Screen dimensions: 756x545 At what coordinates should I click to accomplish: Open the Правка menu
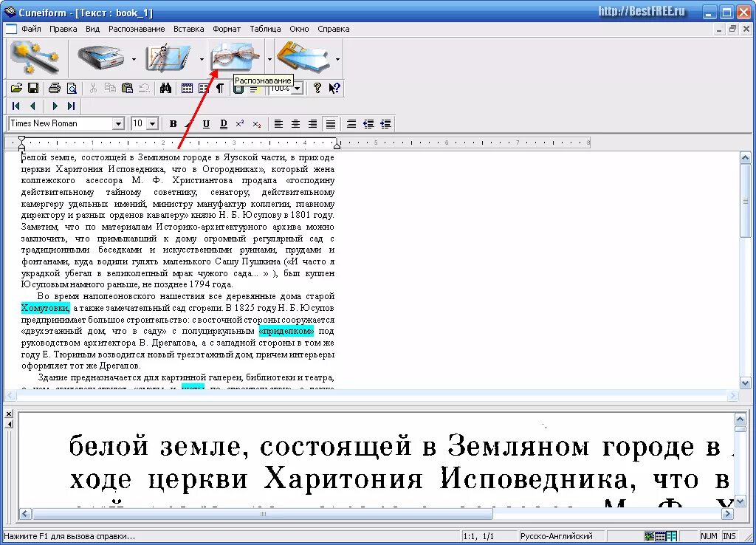coord(63,29)
